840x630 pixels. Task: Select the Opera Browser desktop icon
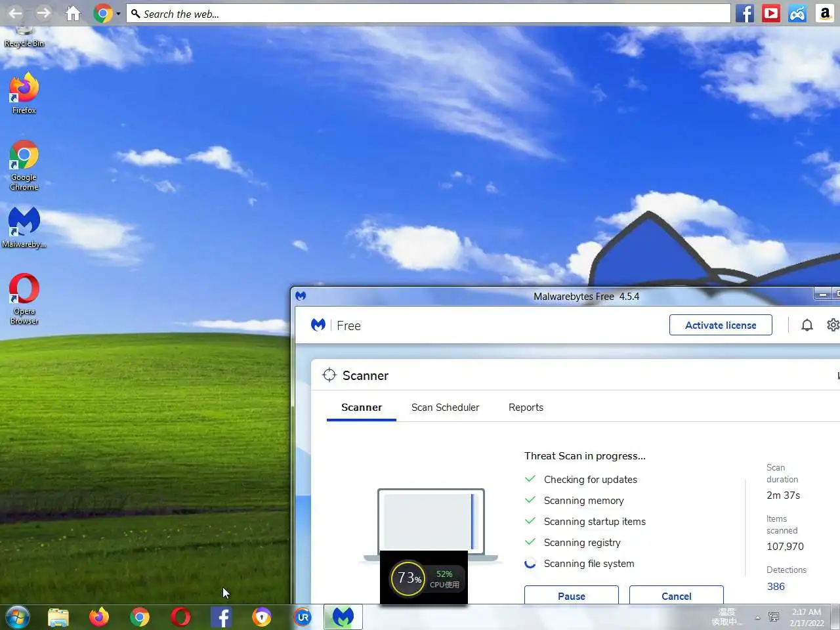pyautogui.click(x=24, y=299)
